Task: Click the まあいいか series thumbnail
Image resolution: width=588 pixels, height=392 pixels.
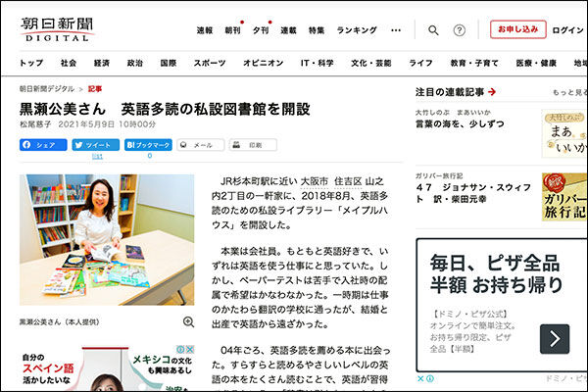Action: [x=564, y=133]
